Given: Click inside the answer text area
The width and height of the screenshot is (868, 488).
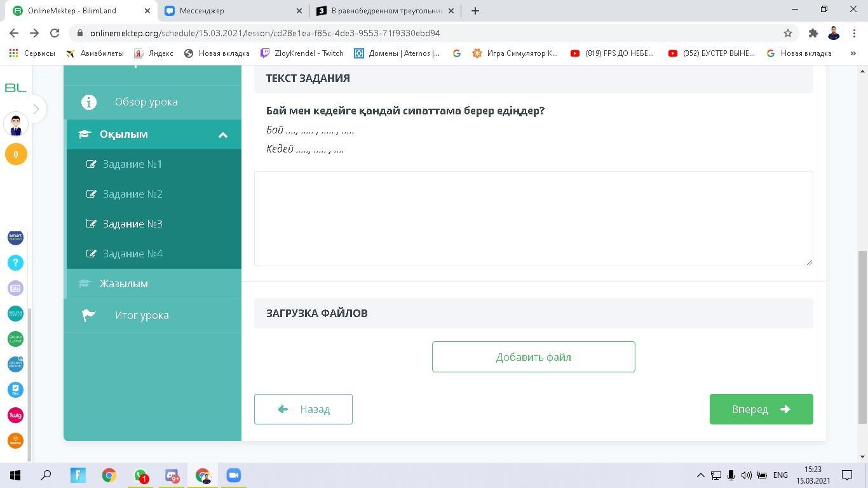Looking at the screenshot, I should (x=533, y=218).
